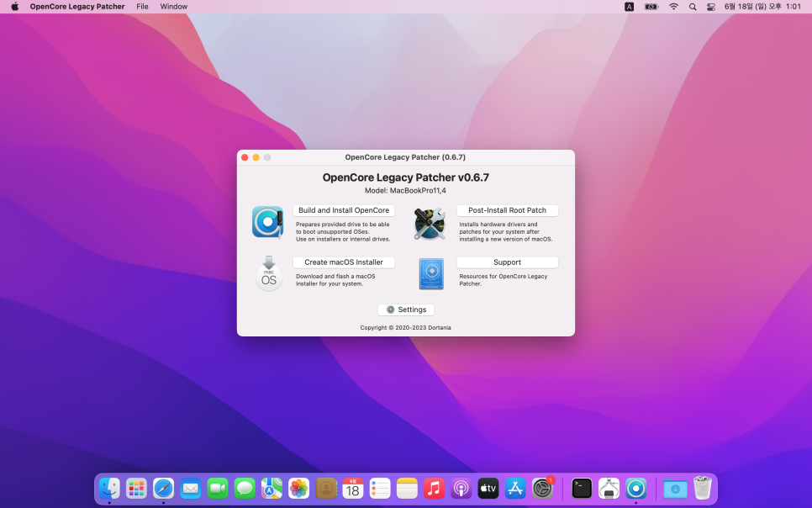The width and height of the screenshot is (812, 508).
Task: Click the Copyright © 2020-2023 Dortania text
Action: (x=405, y=328)
